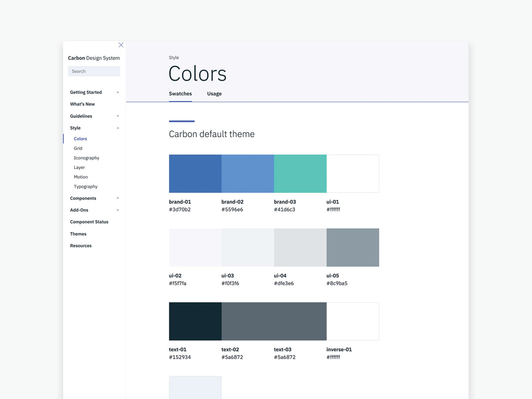Open the Getting Started section
532x399 pixels.
86,92
